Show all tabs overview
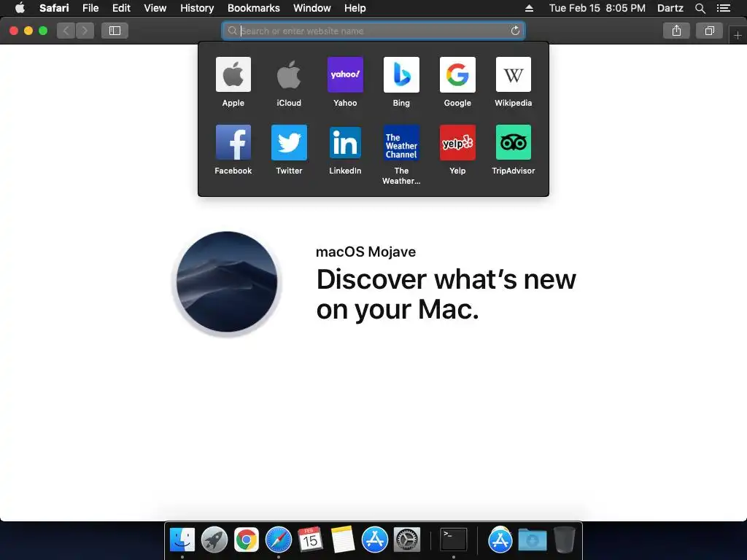 point(709,31)
